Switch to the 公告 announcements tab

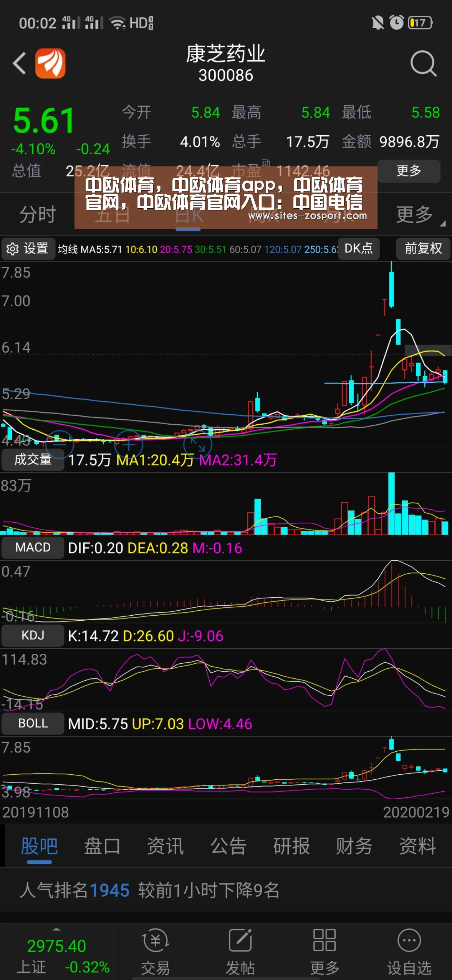(228, 846)
